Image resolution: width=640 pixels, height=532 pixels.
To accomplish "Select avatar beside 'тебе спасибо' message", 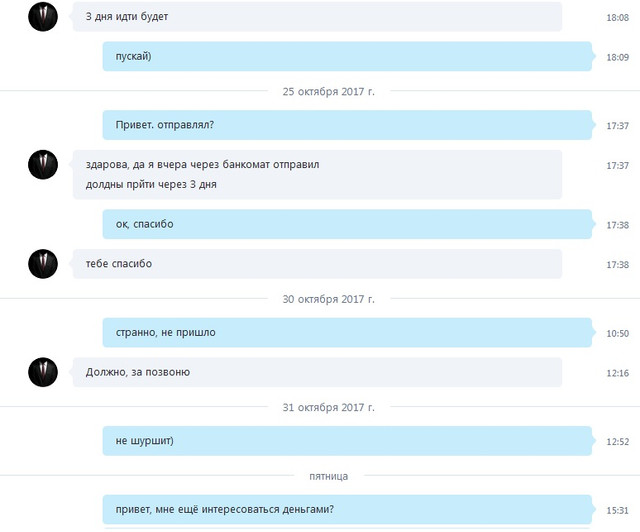I will (x=43, y=264).
